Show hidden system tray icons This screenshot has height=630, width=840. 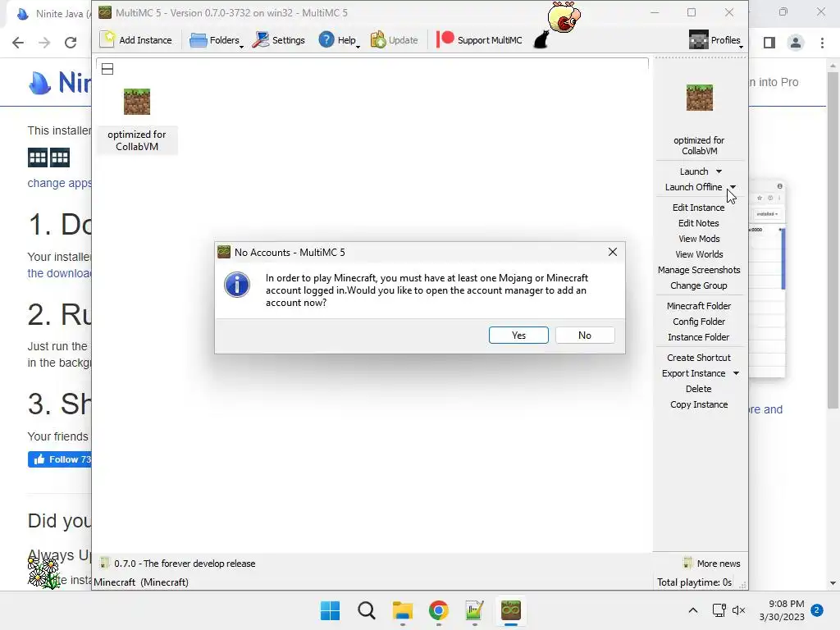[692, 610]
